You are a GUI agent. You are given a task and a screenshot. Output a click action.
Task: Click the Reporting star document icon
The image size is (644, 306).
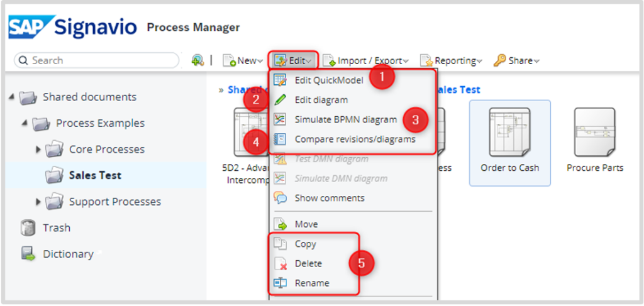click(426, 60)
